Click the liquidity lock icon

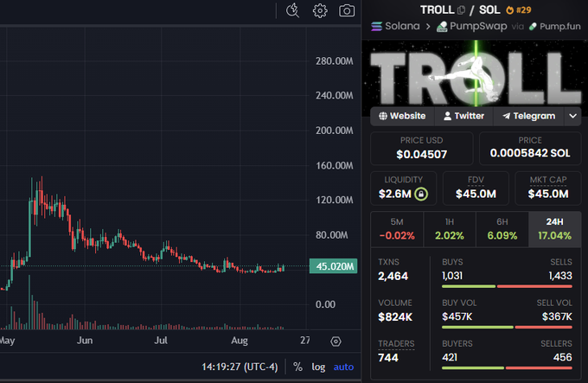pyautogui.click(x=421, y=194)
